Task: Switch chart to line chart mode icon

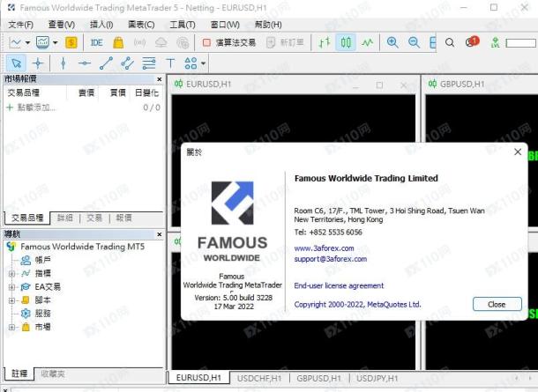Action: [368, 42]
